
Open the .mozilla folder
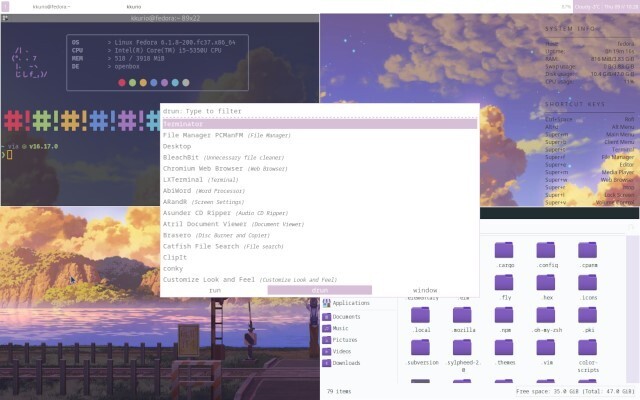(x=462, y=315)
